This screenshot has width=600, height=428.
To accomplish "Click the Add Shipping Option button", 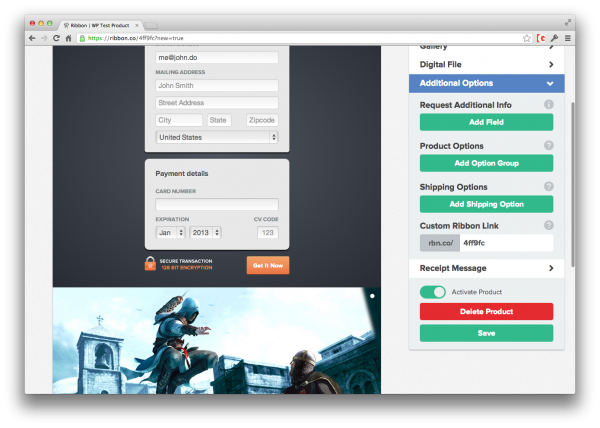I will tap(486, 204).
